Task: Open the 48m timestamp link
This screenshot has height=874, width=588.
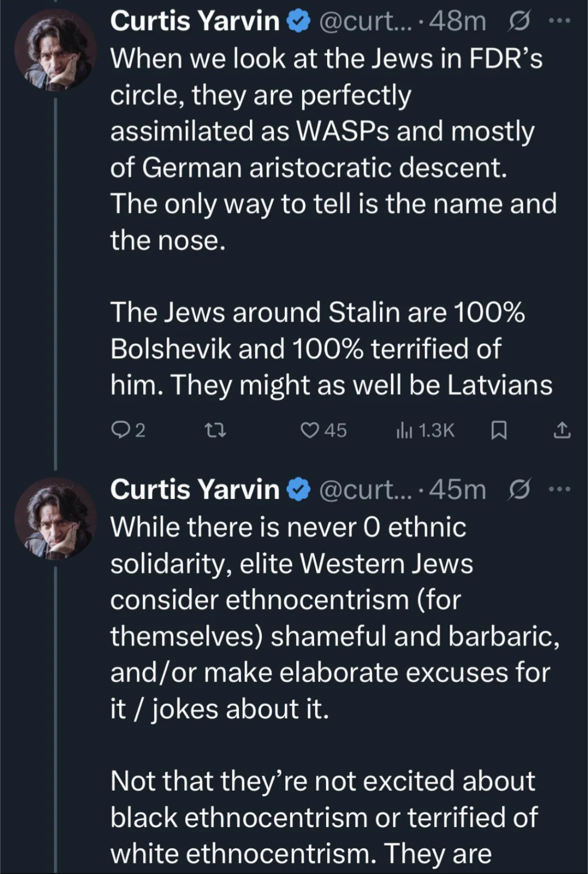Action: click(x=458, y=21)
